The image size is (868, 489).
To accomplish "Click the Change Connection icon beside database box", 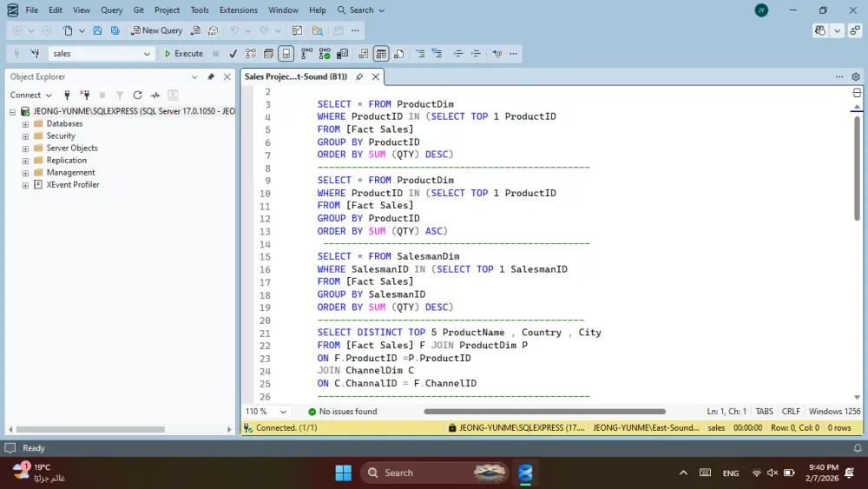I will coord(35,54).
